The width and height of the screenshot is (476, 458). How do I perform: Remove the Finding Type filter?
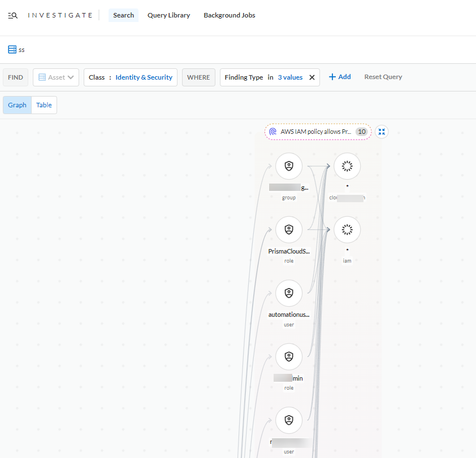[311, 77]
